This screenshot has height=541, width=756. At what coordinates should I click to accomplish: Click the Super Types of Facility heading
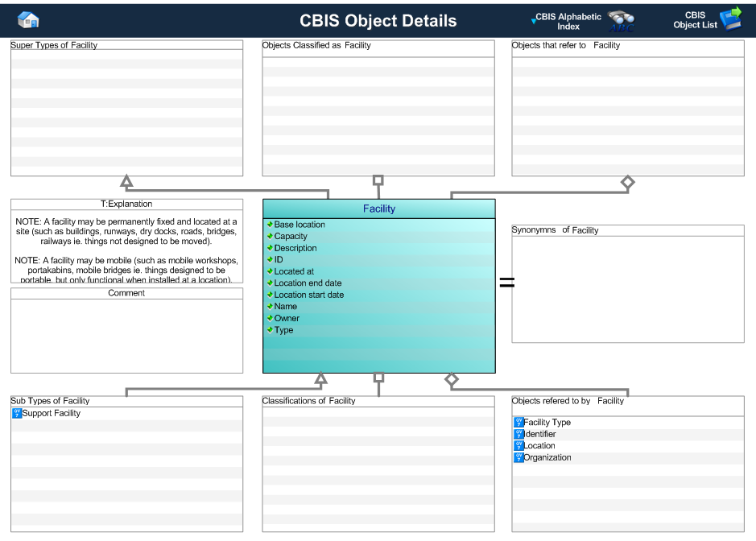click(x=54, y=45)
